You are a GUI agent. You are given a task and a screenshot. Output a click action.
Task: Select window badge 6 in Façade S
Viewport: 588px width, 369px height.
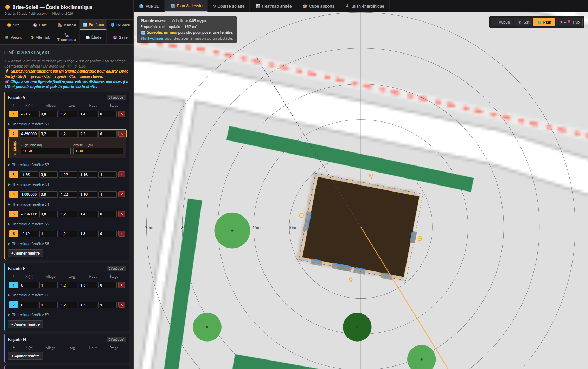[14, 234]
